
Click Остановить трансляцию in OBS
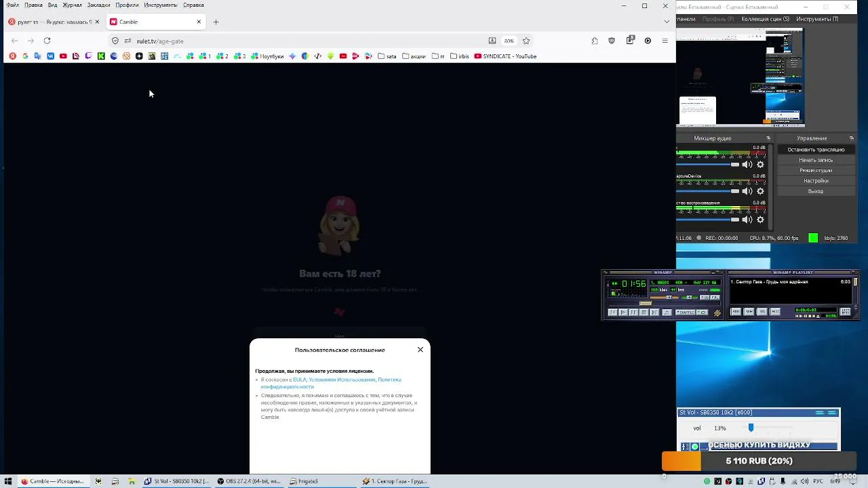click(816, 150)
